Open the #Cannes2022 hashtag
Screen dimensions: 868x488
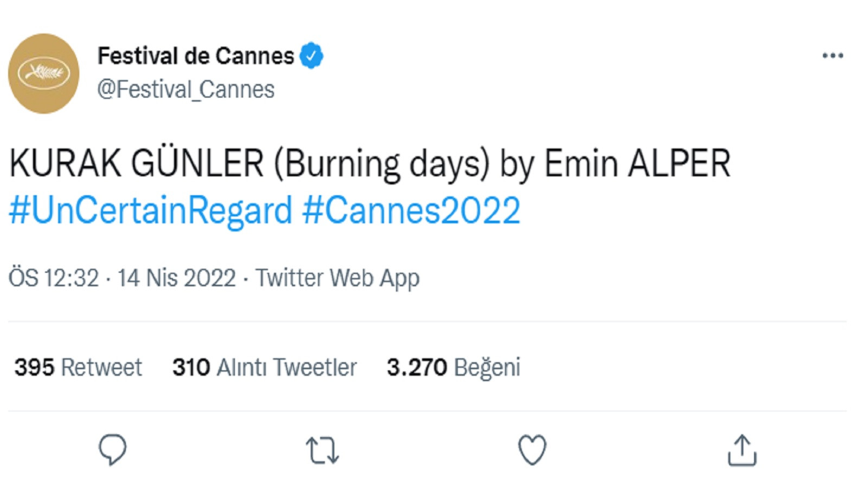[411, 211]
